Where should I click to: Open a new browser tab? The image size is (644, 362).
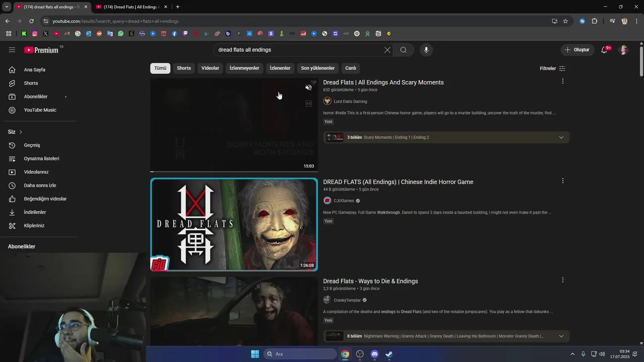[178, 7]
